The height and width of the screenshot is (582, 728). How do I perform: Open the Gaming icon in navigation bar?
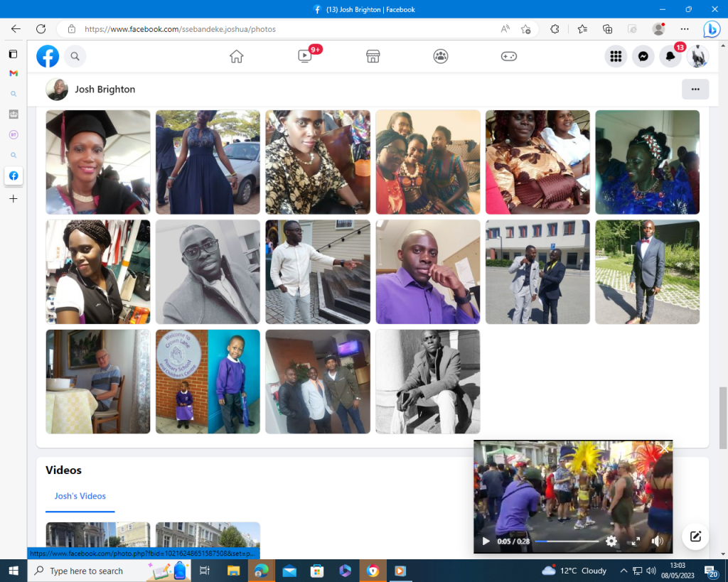click(x=509, y=57)
